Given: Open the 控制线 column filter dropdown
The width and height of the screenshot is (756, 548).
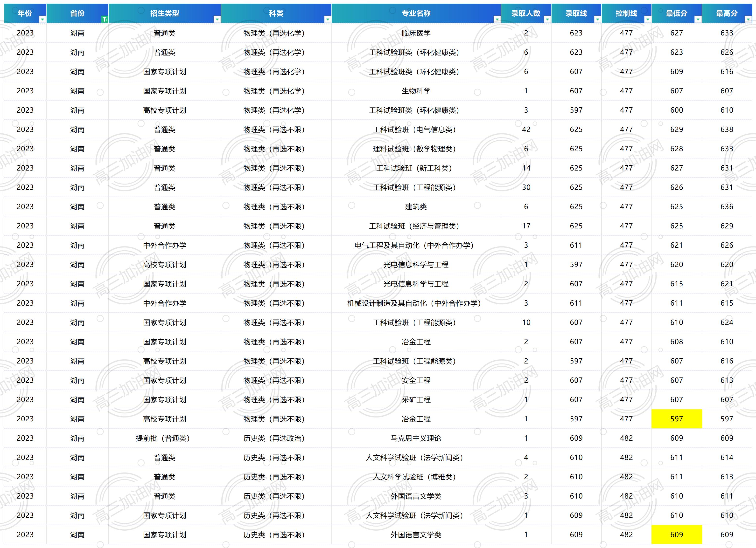Looking at the screenshot, I should [648, 20].
